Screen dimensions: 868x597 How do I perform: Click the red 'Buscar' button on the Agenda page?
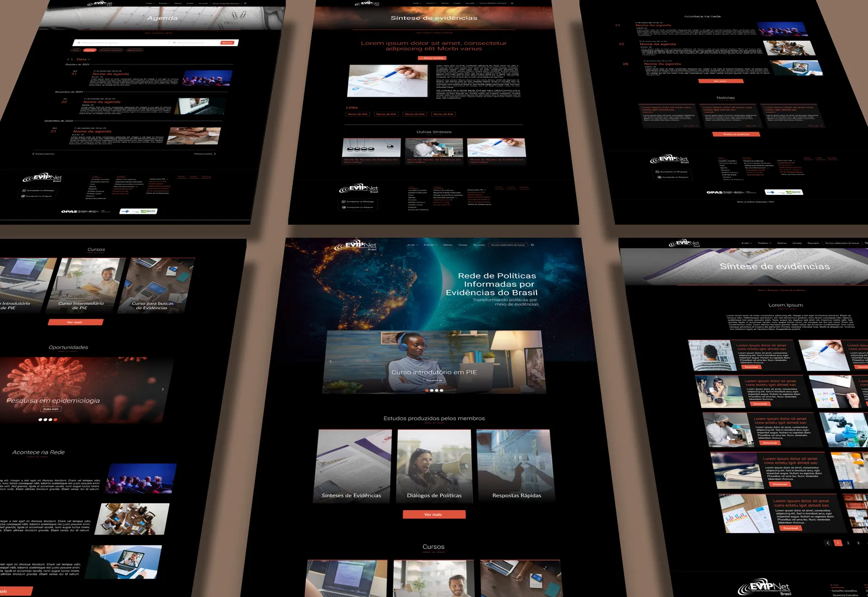tap(227, 42)
